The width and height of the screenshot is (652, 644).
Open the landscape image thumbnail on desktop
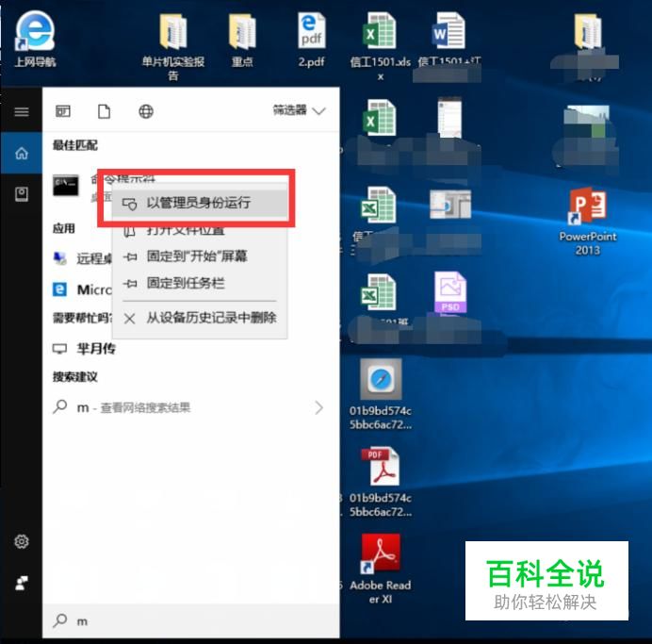[x=588, y=122]
